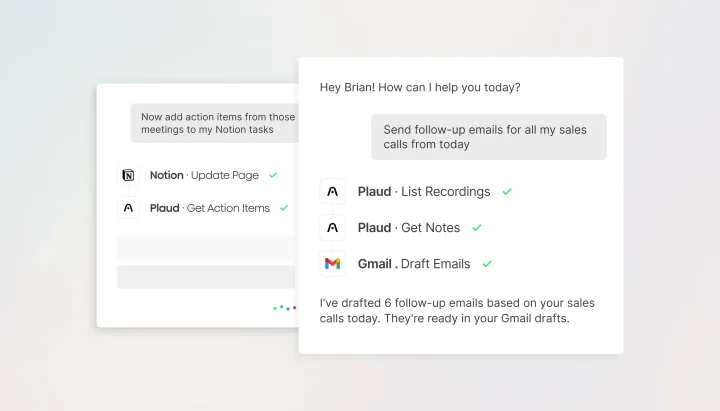Screen dimensions: 720x411
Task: Click the Gmail icon beside Draft Emails
Action: tap(332, 264)
